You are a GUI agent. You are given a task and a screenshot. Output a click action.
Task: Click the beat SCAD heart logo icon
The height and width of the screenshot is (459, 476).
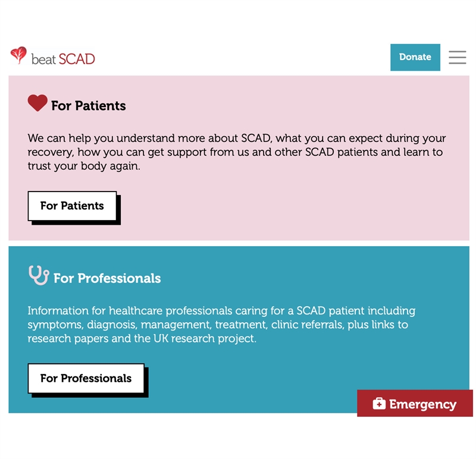[18, 55]
